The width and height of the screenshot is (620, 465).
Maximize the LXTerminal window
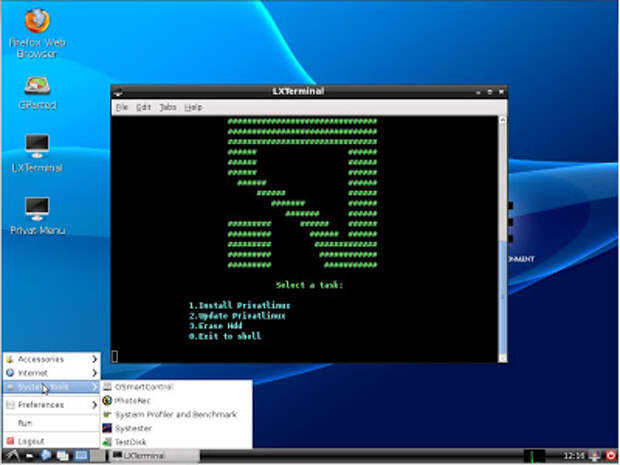coord(490,92)
